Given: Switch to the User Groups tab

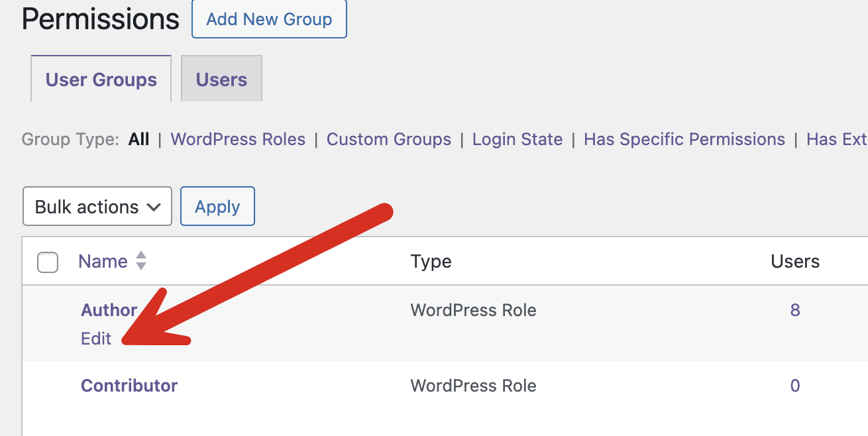Looking at the screenshot, I should (101, 80).
